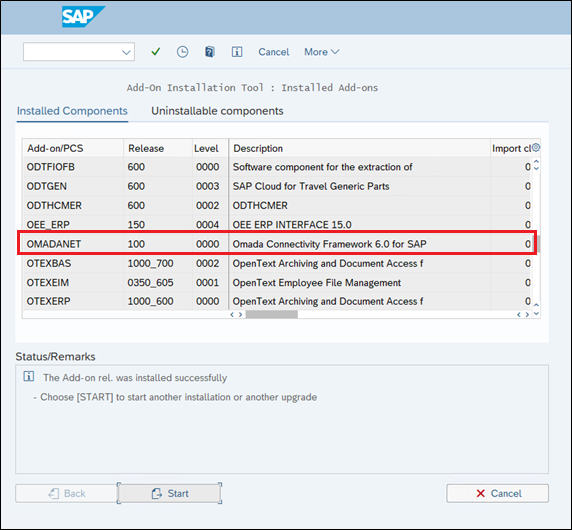
Task: Click the vertical scrollbar down arrow at bottom
Action: tap(536, 314)
